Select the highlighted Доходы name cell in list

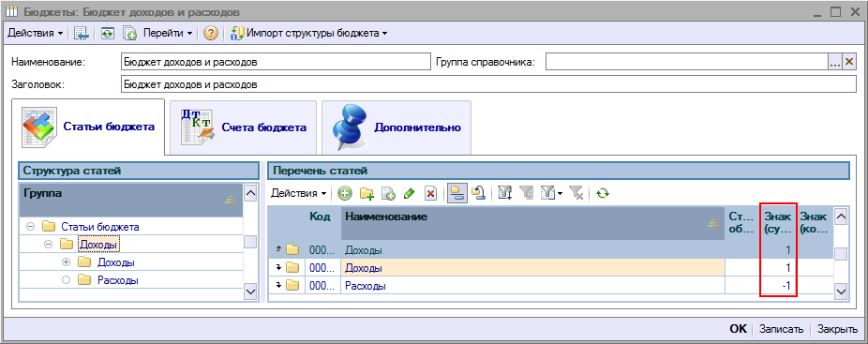coord(532,268)
